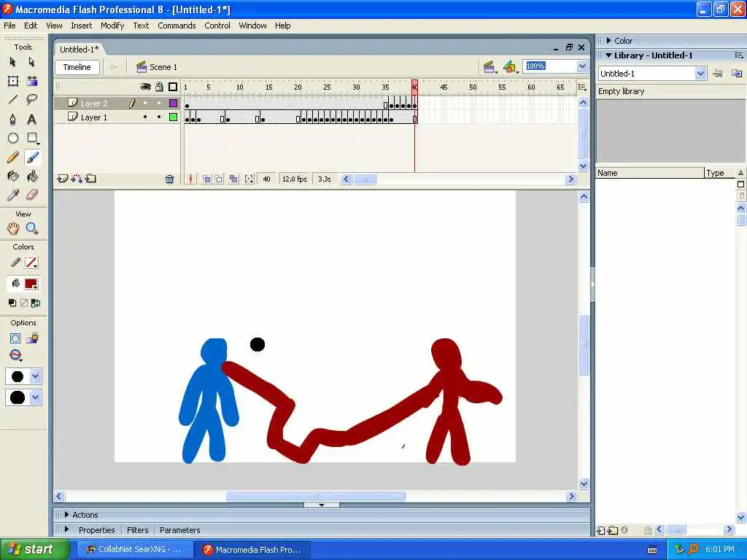The height and width of the screenshot is (560, 747).
Task: Select the Zoom magnifier tool
Action: click(x=32, y=228)
